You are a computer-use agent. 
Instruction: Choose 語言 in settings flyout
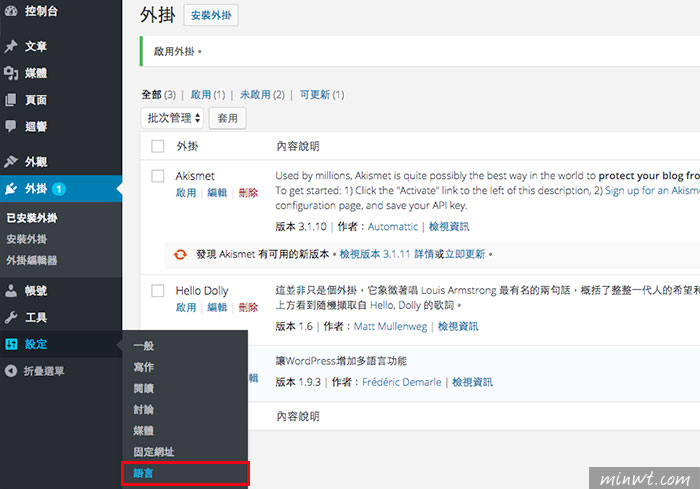pos(143,473)
